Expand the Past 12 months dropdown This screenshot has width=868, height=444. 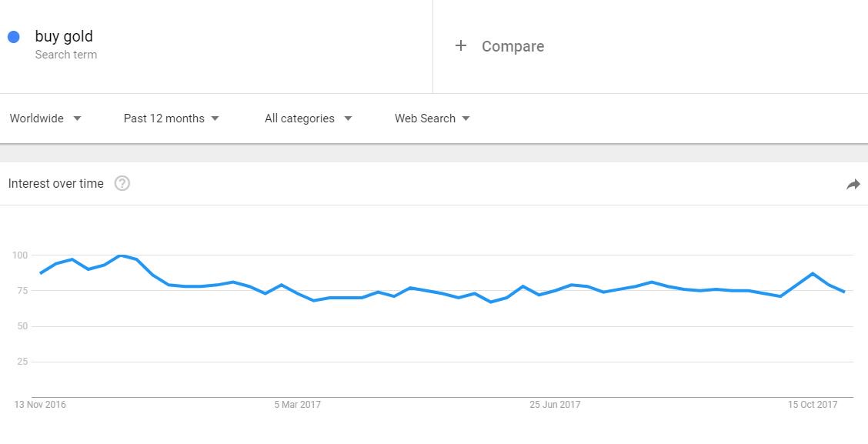pos(171,119)
